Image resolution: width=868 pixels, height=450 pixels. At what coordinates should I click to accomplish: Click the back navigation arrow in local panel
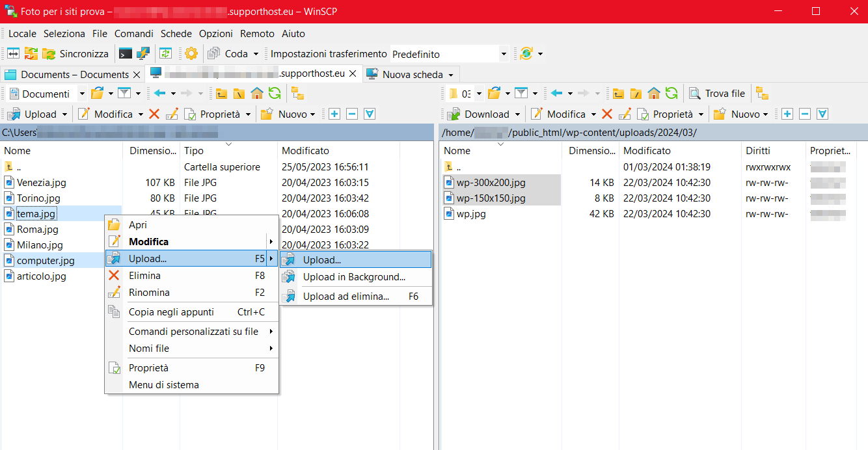pos(161,93)
